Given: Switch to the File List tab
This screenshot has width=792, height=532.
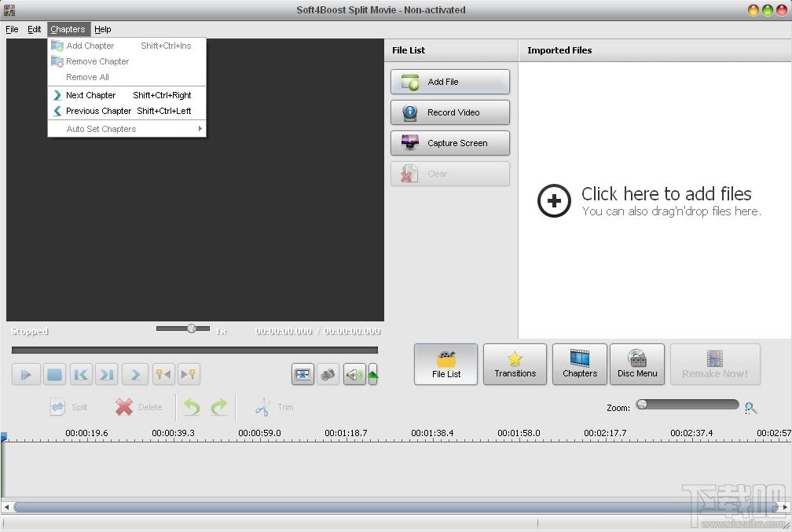Looking at the screenshot, I should [446, 365].
